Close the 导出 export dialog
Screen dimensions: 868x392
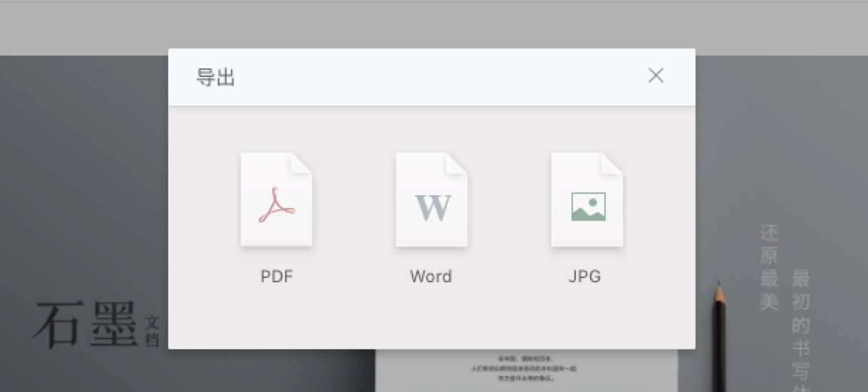656,76
